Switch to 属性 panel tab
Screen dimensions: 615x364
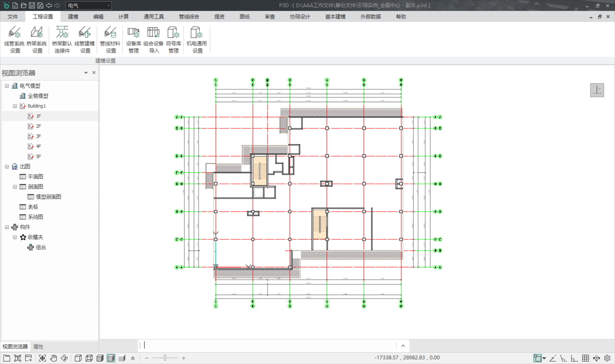38,346
